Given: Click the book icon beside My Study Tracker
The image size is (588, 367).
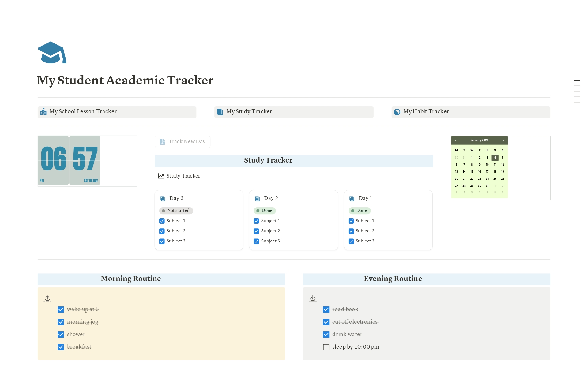Looking at the screenshot, I should 220,112.
